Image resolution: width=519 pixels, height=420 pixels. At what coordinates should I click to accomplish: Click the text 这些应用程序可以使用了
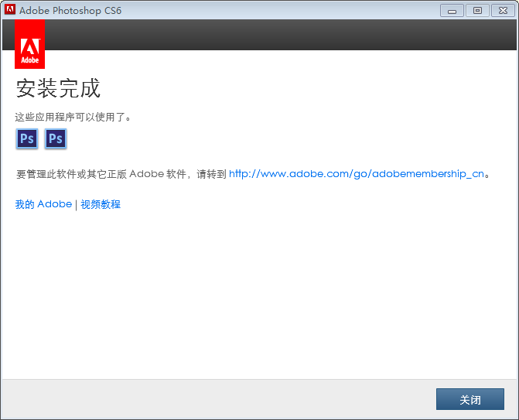[73, 117]
